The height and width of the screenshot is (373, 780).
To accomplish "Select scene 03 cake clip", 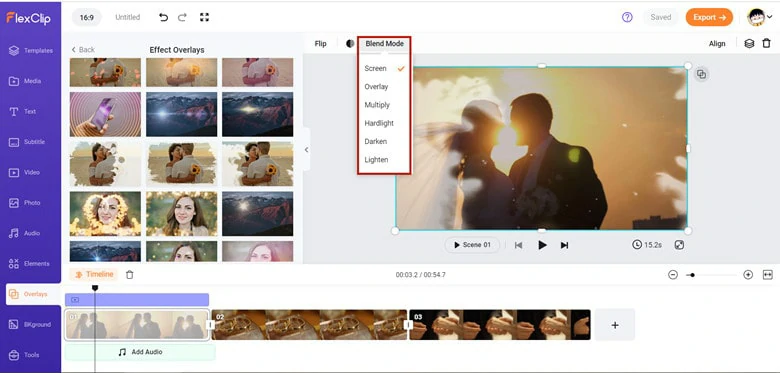I will tap(500, 325).
